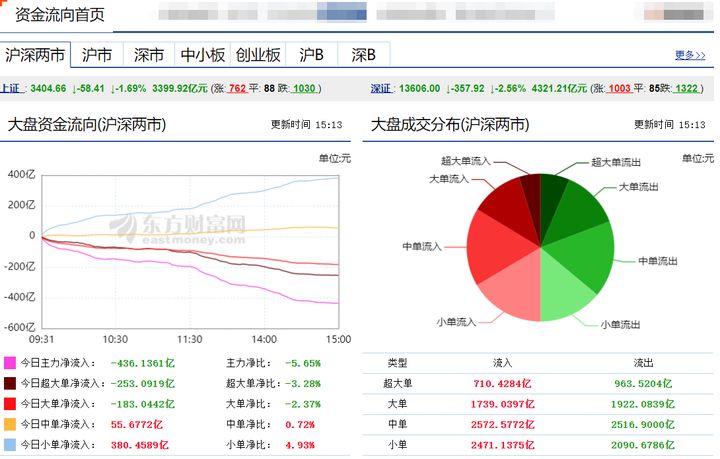Click the 大单流出 pie label
Image resolution: width=720 pixels, height=459 pixels.
click(x=638, y=187)
